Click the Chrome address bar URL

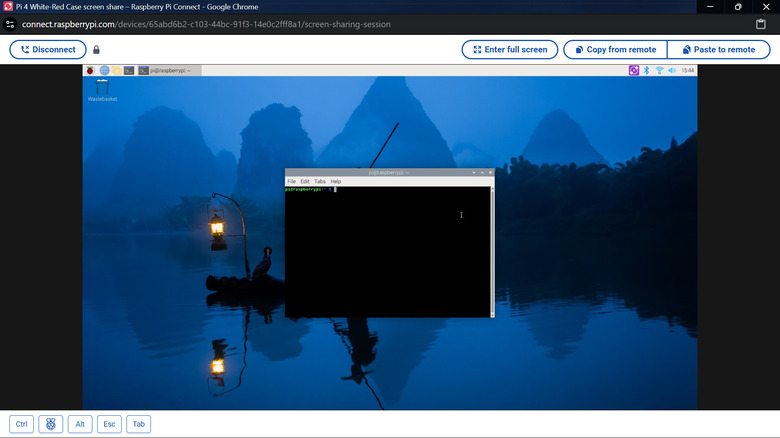tap(206, 24)
